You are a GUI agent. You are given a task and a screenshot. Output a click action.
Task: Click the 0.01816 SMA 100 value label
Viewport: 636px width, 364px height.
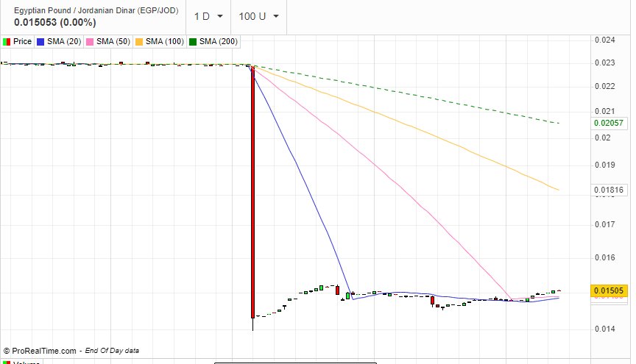(609, 190)
